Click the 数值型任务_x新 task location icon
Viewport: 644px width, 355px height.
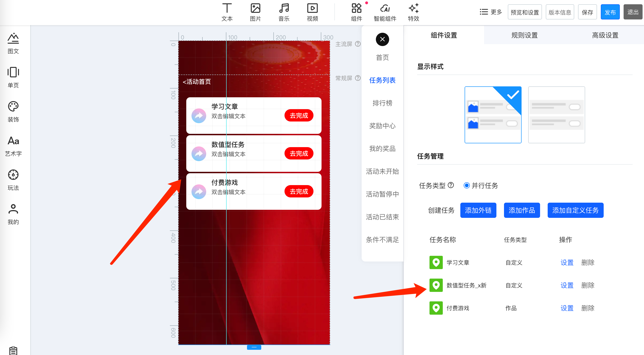coord(436,285)
